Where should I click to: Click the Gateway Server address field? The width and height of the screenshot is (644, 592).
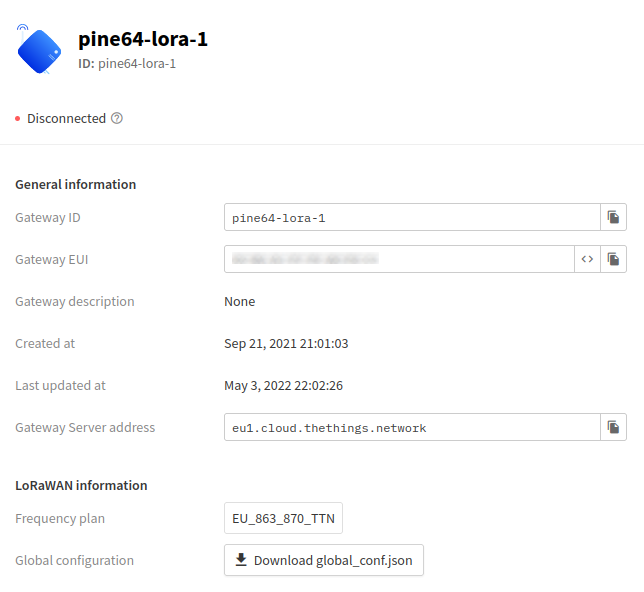click(x=412, y=427)
